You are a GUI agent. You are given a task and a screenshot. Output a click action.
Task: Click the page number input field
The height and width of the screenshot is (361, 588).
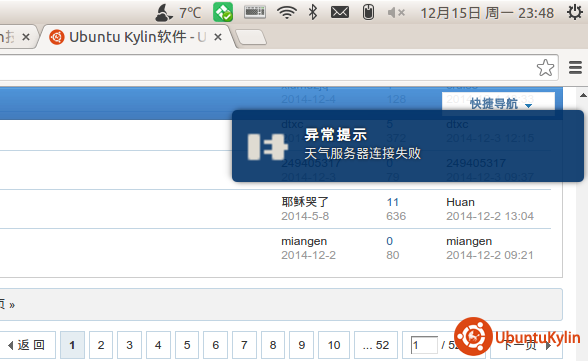click(x=424, y=345)
